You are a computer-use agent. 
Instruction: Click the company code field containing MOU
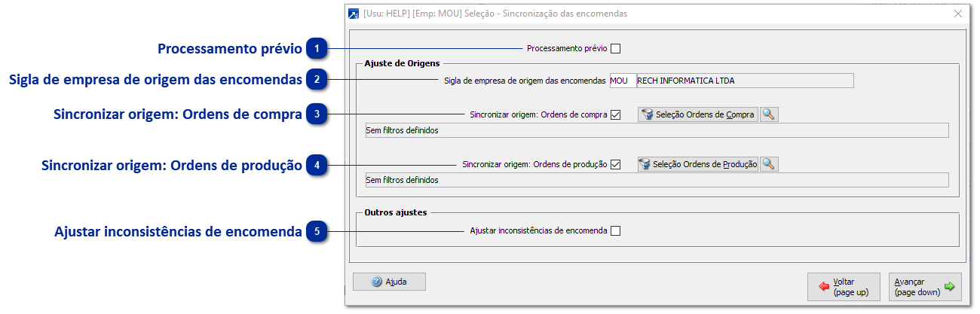(622, 81)
